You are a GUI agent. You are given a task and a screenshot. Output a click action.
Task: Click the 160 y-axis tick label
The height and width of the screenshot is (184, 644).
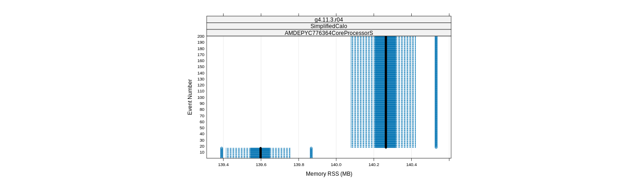(201, 61)
